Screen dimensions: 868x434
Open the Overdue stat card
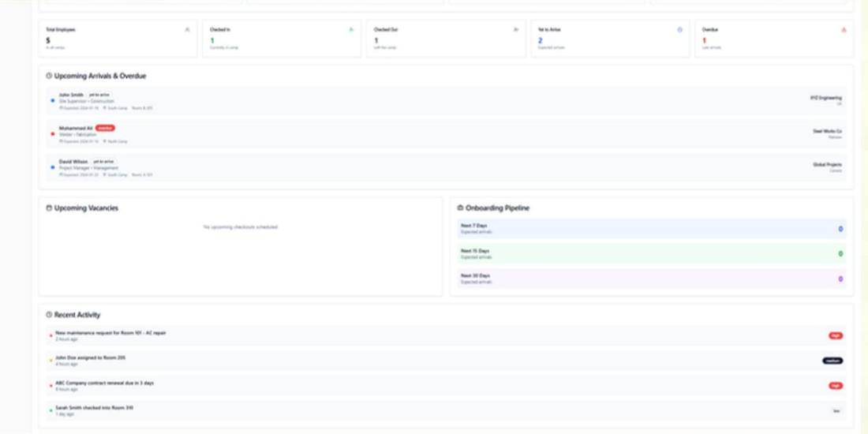[774, 39]
